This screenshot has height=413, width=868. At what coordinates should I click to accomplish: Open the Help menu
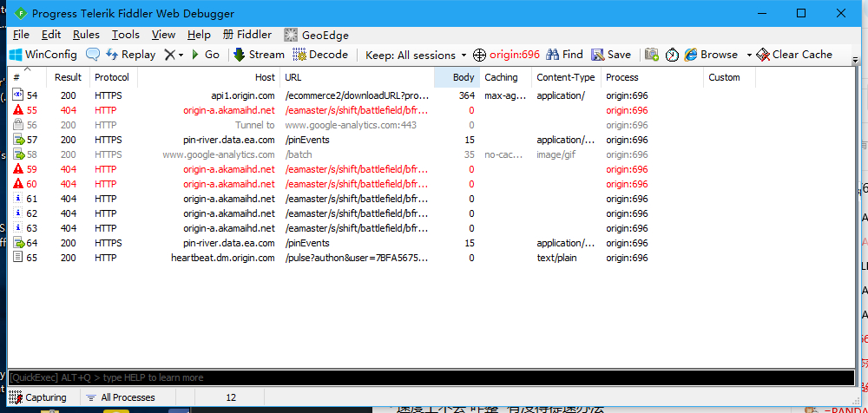[199, 35]
